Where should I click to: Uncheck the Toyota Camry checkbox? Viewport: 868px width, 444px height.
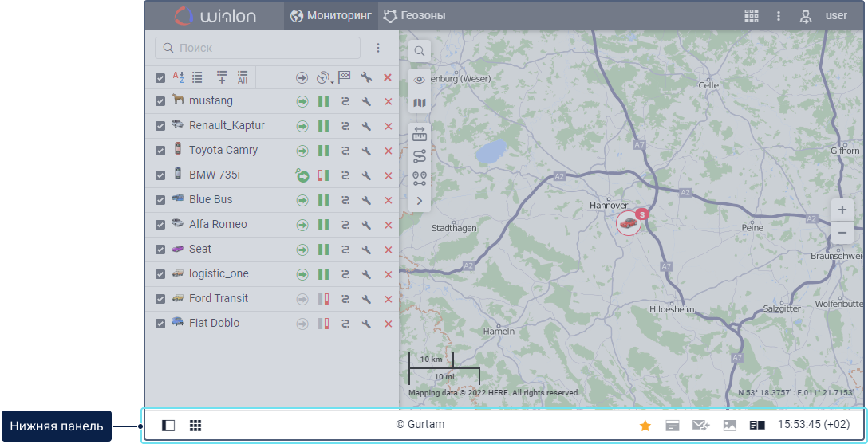pos(160,151)
